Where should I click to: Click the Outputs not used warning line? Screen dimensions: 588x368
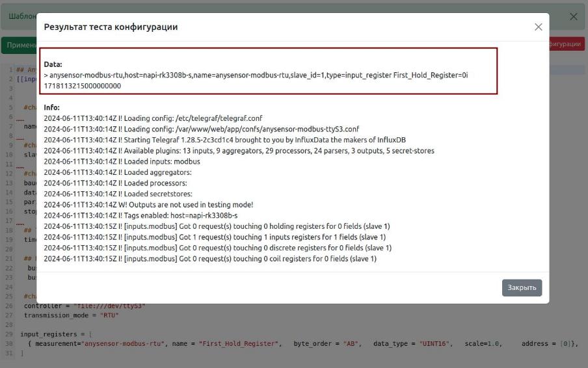point(148,205)
